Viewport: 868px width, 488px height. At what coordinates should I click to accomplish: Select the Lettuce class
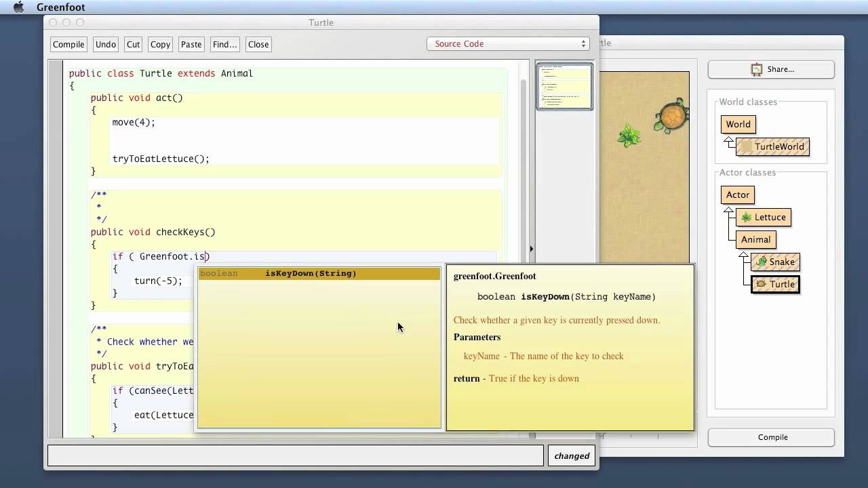764,217
